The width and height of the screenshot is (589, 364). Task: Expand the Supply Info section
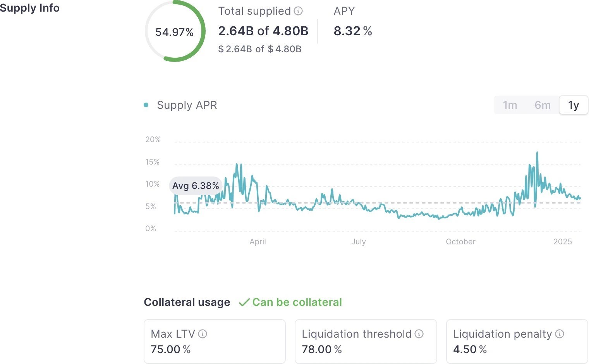pyautogui.click(x=30, y=8)
